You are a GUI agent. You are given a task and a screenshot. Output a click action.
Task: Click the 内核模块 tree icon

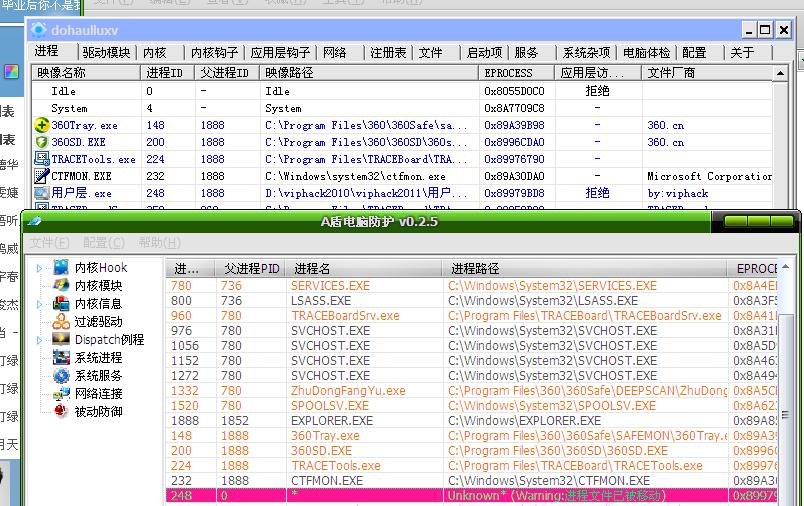(61, 285)
